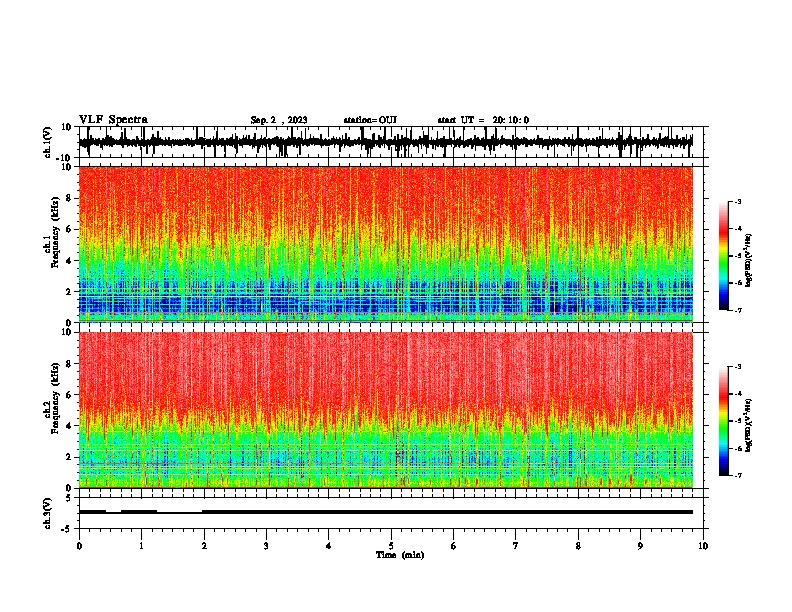Click the ch.2 colorbar 'log(PSD)' unit label
The height and width of the screenshot is (612, 792).
[x=749, y=426]
